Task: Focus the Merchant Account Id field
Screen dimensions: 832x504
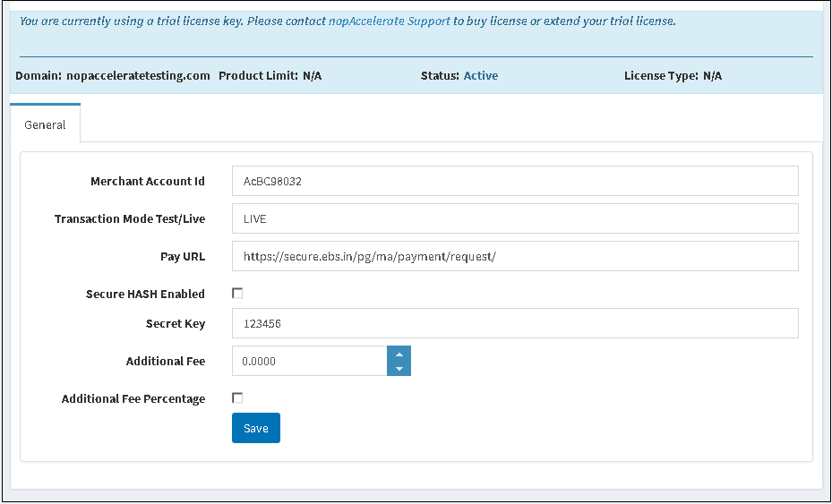Action: click(x=514, y=181)
